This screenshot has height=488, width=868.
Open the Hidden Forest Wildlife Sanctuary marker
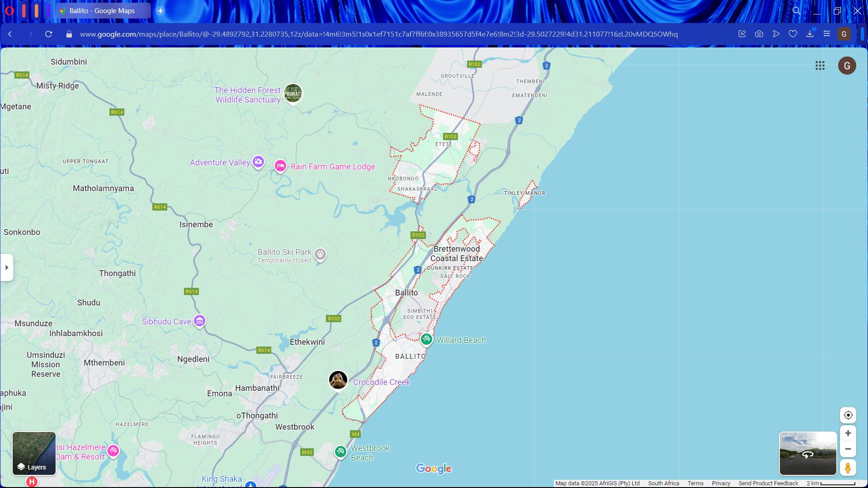pos(293,94)
